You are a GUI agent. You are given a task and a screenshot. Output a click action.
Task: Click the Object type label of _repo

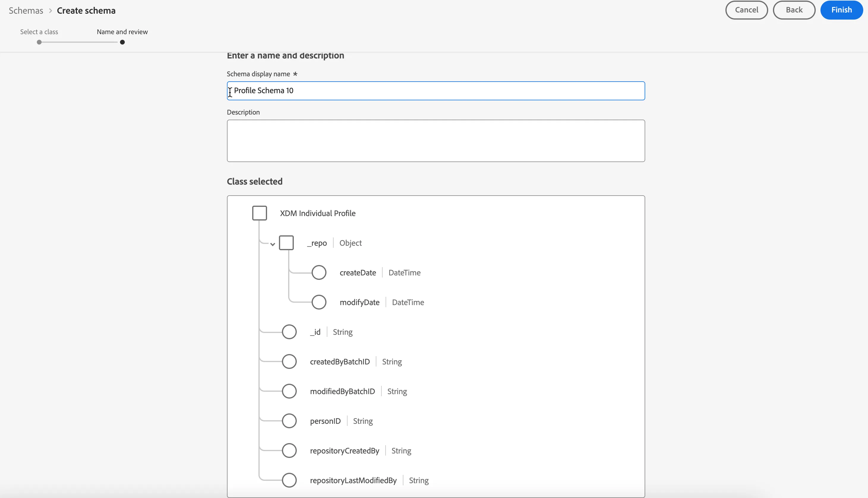coord(351,243)
